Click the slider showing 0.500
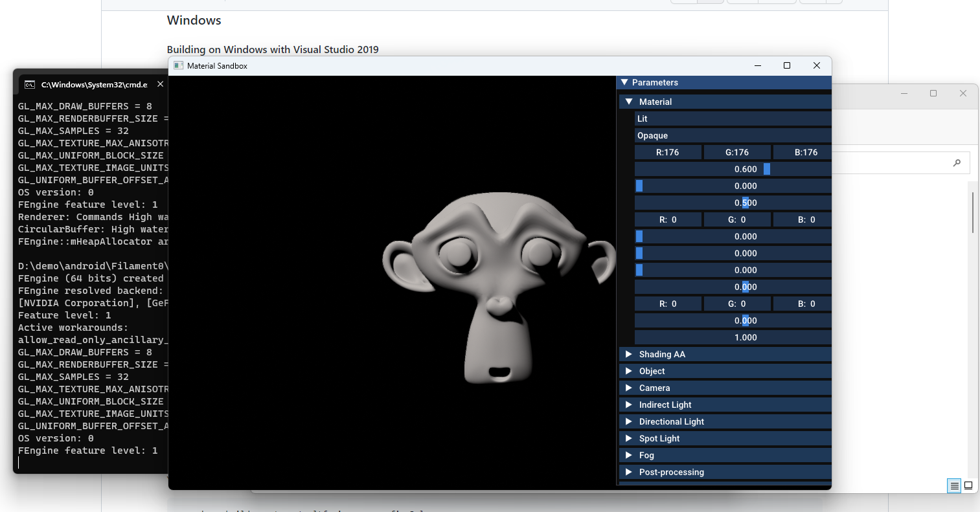 733,203
